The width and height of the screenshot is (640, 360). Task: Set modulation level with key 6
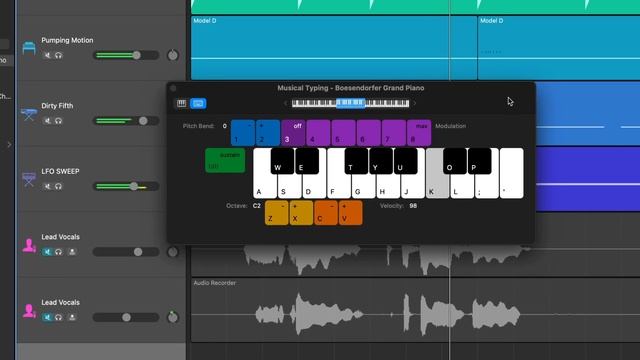(369, 133)
